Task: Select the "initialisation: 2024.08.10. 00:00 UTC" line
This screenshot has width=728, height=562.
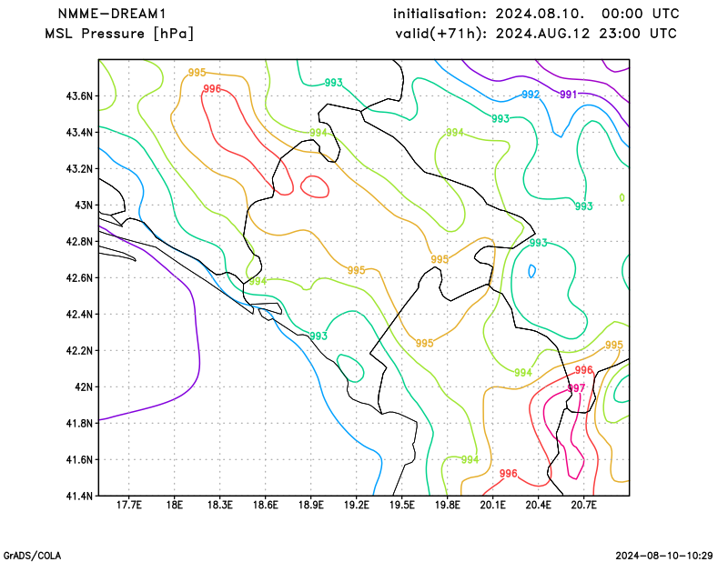Action: tap(536, 14)
